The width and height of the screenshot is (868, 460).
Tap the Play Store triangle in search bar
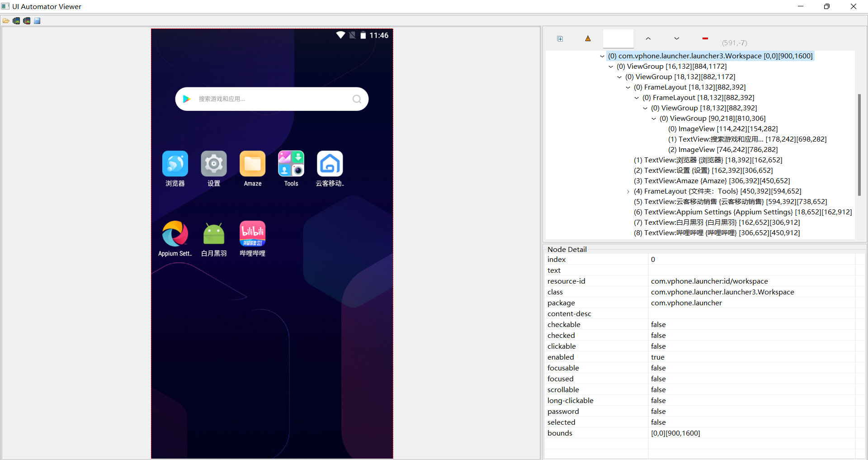pos(186,99)
